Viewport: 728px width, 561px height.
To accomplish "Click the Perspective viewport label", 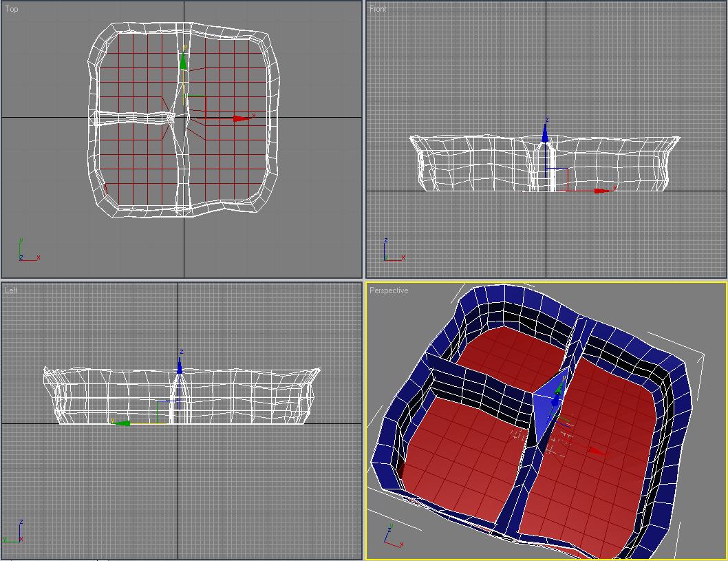I will pyautogui.click(x=389, y=290).
